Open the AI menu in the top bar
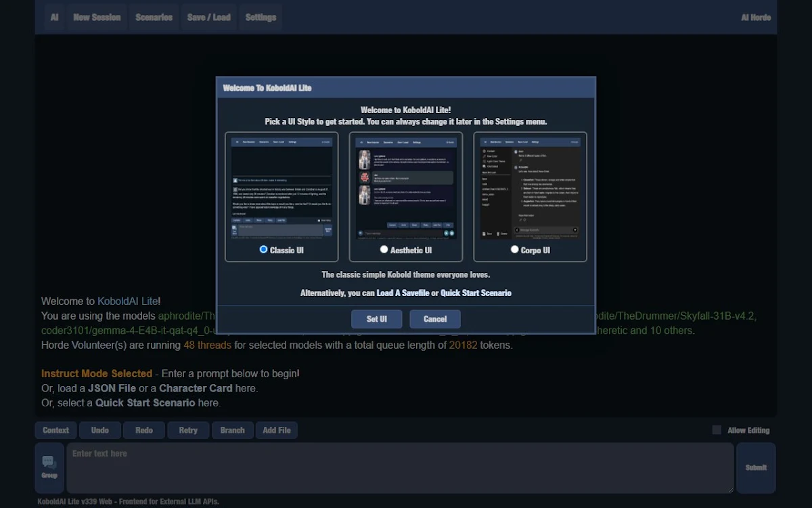 (55, 17)
